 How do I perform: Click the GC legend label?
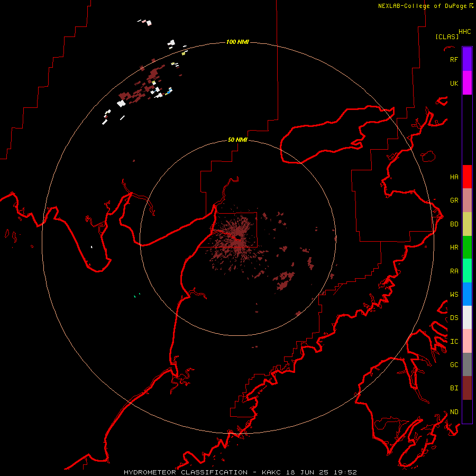(454, 365)
